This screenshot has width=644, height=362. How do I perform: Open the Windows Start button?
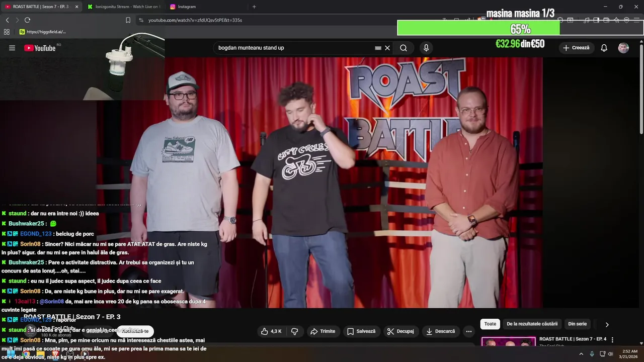point(11,354)
